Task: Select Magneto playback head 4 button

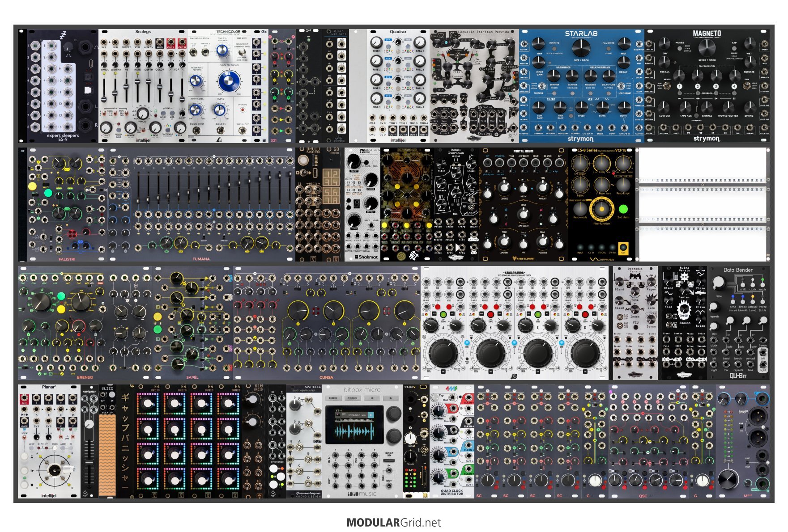Action: click(x=734, y=86)
